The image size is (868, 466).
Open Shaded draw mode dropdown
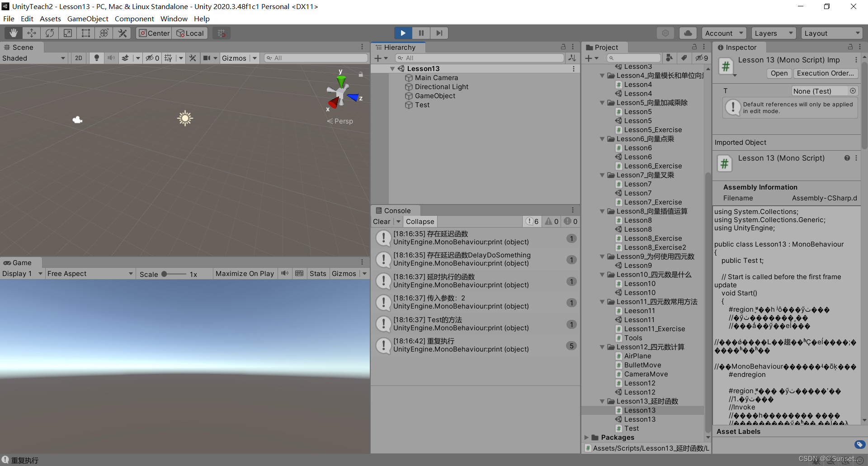pos(33,58)
